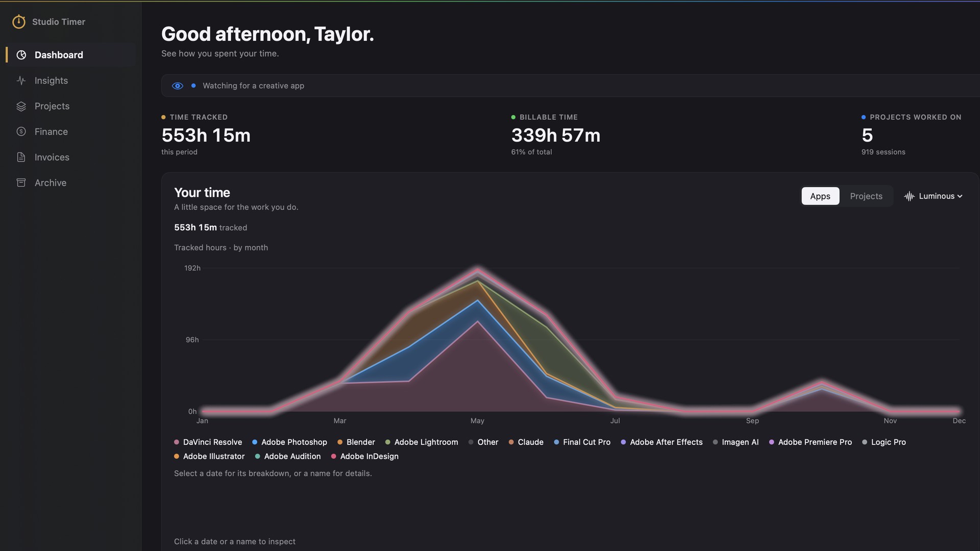Select Other in the chart legend
The width and height of the screenshot is (980, 551).
point(483,442)
